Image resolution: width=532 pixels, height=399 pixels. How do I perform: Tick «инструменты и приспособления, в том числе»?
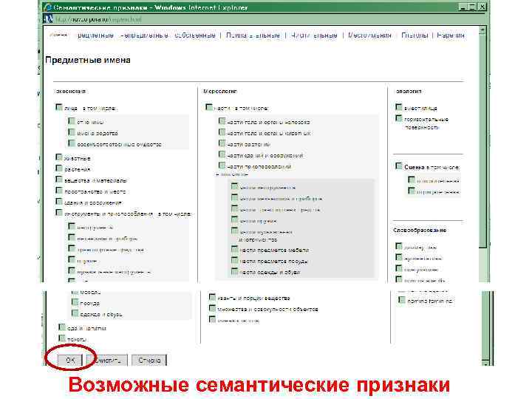pyautogui.click(x=59, y=213)
